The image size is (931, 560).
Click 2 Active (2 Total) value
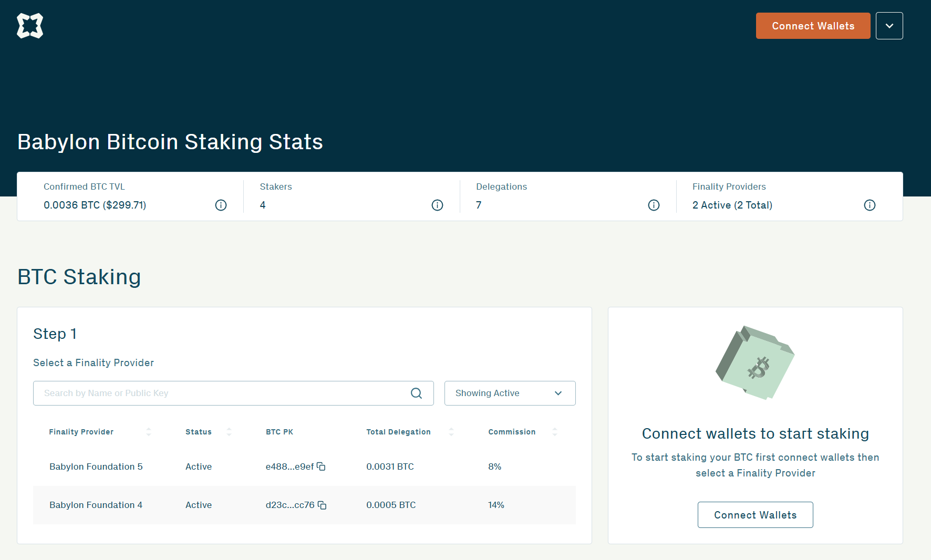[732, 205]
